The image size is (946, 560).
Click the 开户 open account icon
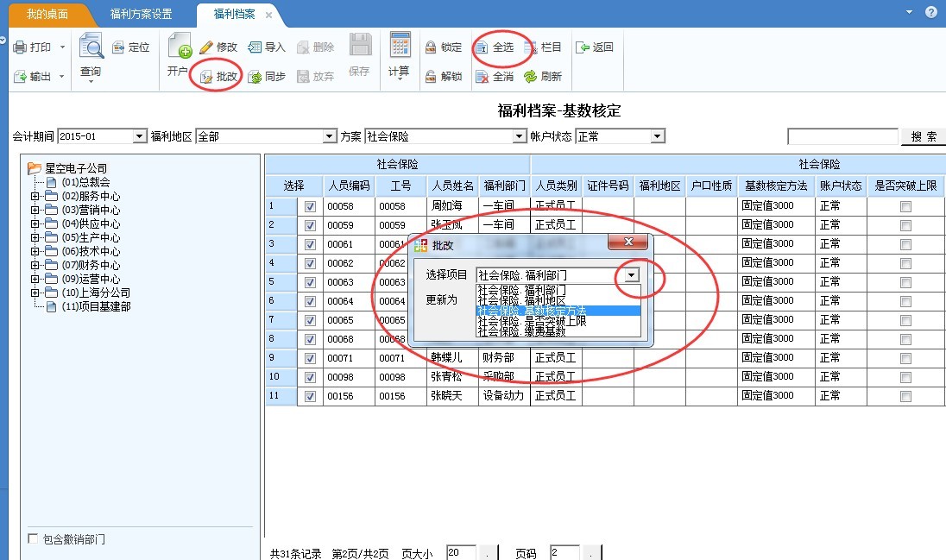pyautogui.click(x=180, y=46)
